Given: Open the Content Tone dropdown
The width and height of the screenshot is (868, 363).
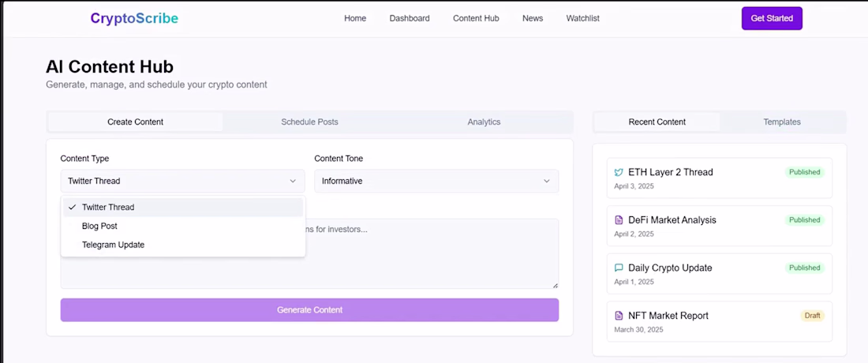Looking at the screenshot, I should [436, 181].
